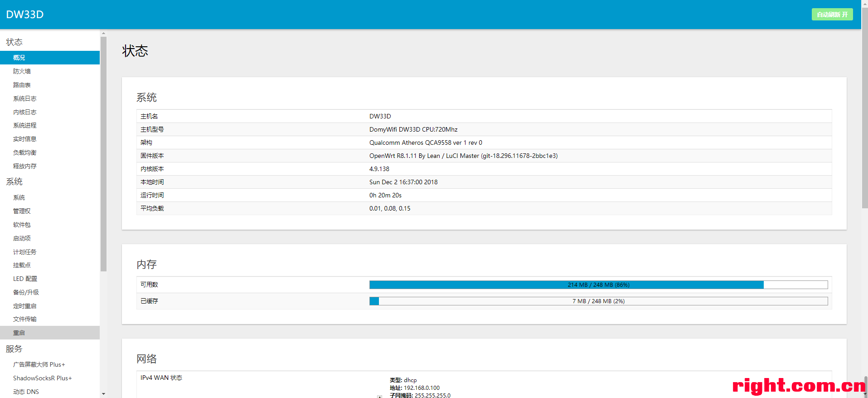Collapse the 系统 sidebar section header
Viewport: 868px width, 398px height.
point(15,182)
